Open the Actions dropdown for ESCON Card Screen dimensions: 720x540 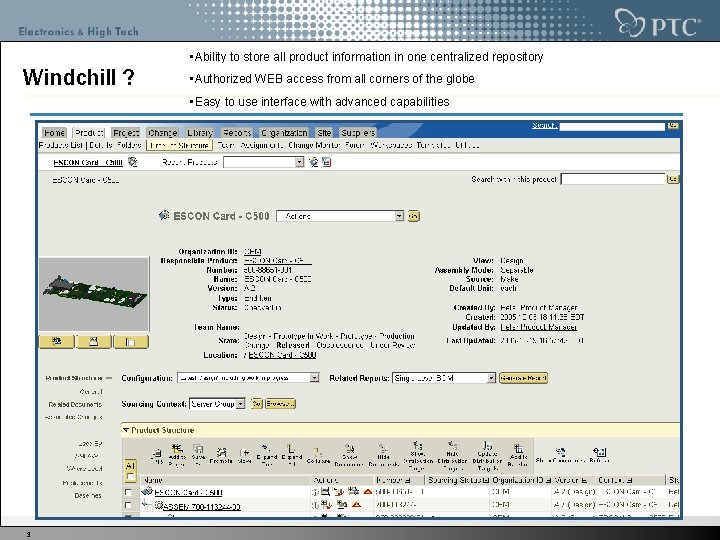pos(340,216)
